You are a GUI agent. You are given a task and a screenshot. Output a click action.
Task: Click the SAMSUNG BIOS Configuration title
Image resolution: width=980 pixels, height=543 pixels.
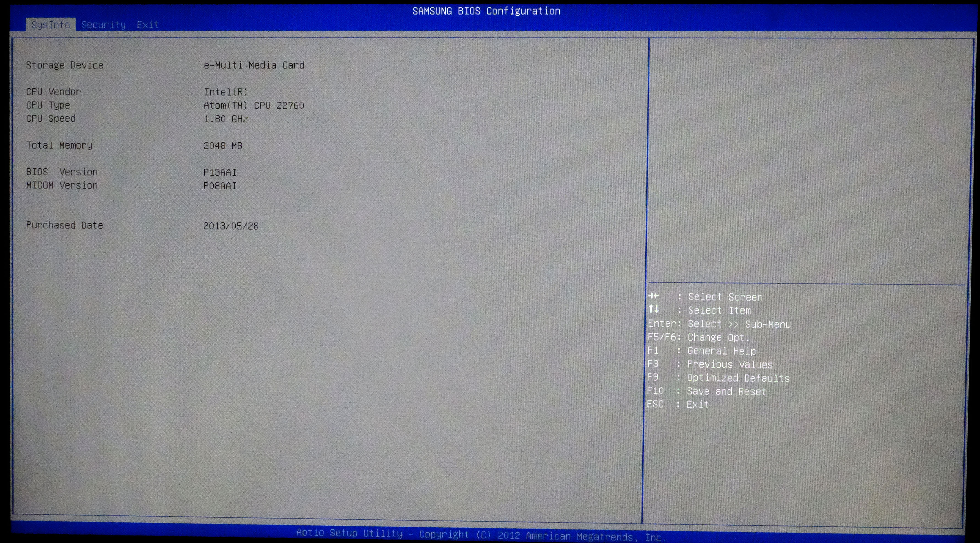[486, 11]
